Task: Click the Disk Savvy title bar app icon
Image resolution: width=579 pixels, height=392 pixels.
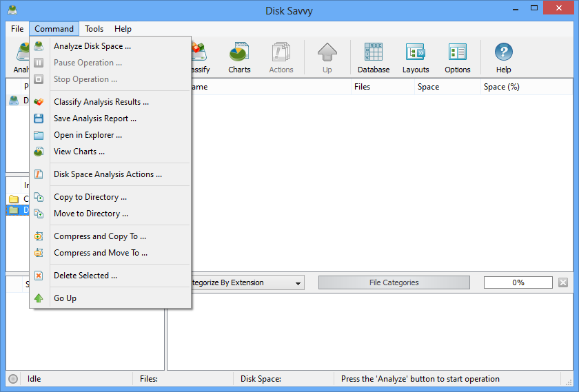Action: coord(12,10)
